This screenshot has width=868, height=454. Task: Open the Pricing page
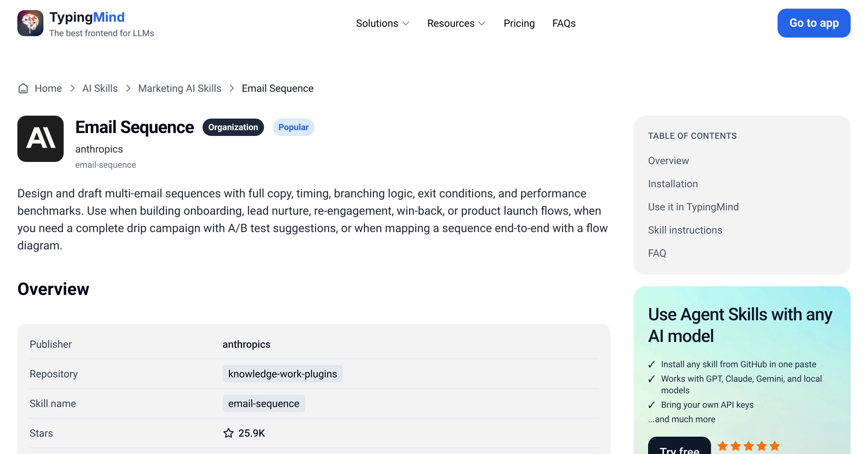tap(519, 23)
